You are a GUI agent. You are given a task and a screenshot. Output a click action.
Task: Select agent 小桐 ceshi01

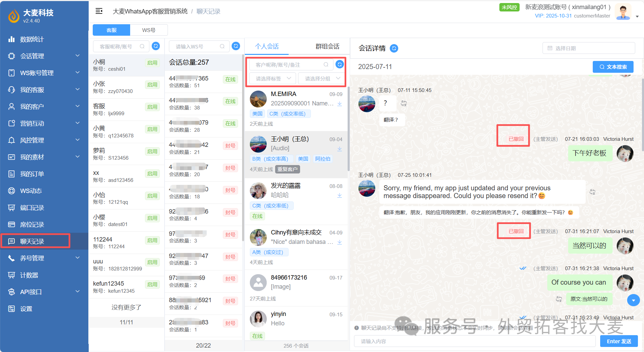point(126,65)
